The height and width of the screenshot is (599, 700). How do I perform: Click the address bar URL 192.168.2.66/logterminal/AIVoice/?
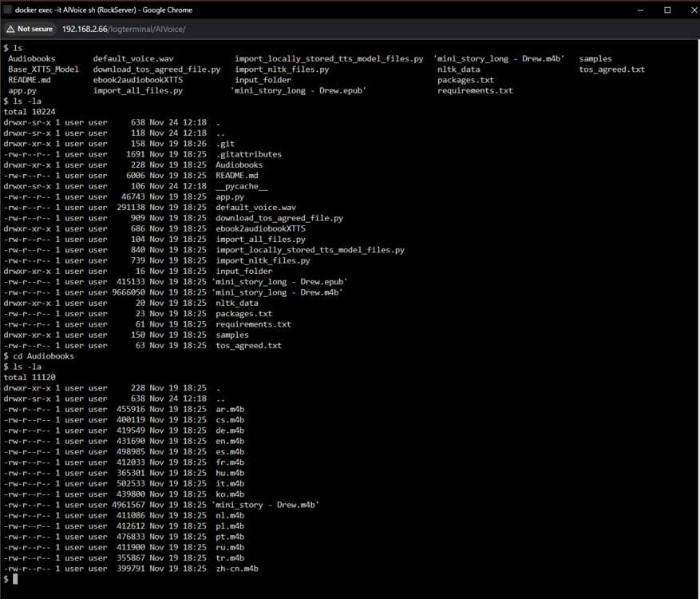(x=124, y=29)
